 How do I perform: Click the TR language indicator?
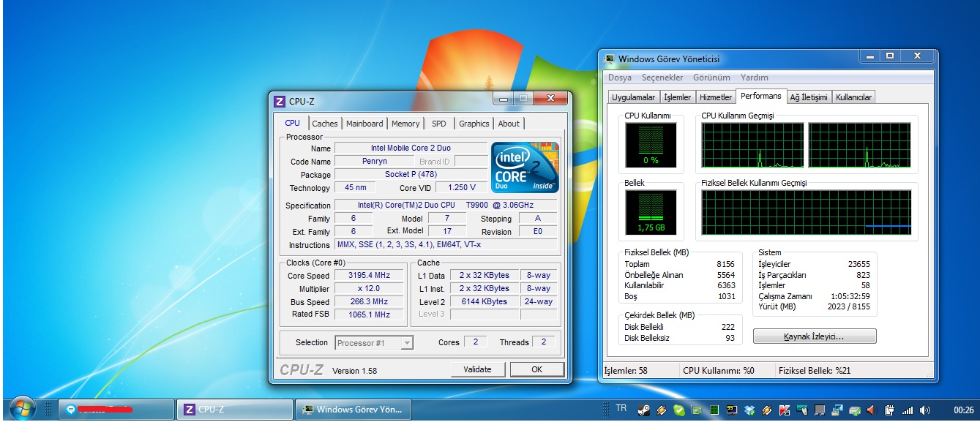pos(621,408)
